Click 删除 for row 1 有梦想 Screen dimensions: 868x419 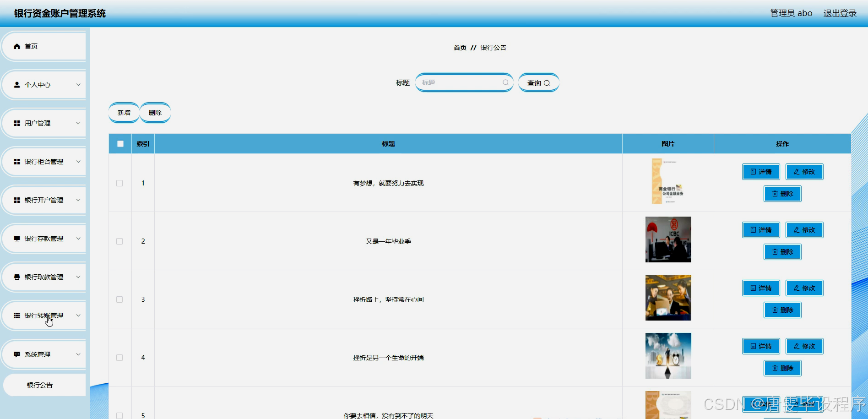point(782,194)
